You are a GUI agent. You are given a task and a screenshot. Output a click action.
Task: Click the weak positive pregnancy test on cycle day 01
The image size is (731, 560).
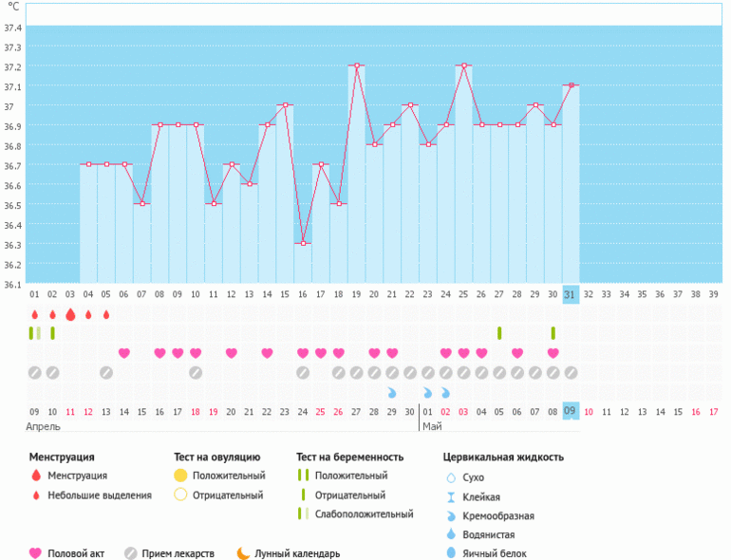pos(35,333)
